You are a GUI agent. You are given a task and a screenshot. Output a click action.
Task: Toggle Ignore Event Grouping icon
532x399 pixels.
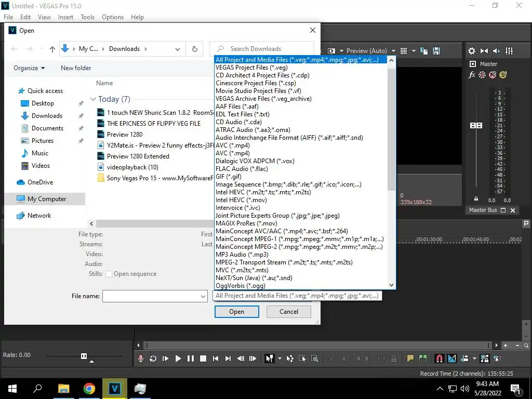[x=497, y=358]
